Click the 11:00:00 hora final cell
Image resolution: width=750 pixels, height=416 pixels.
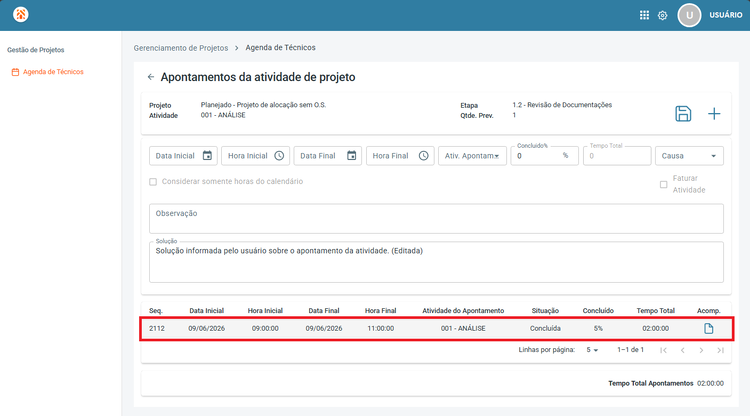click(x=381, y=328)
